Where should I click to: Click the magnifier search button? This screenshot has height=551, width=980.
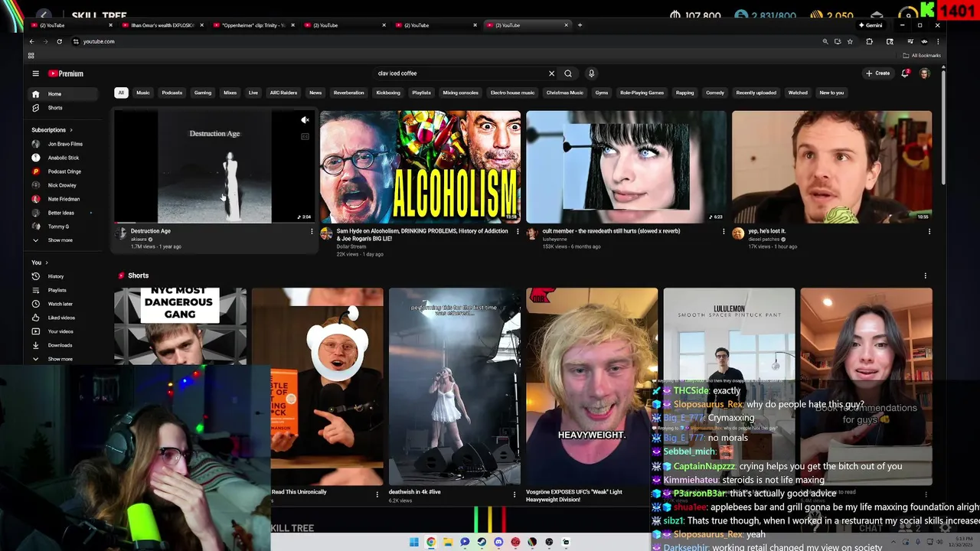(568, 73)
